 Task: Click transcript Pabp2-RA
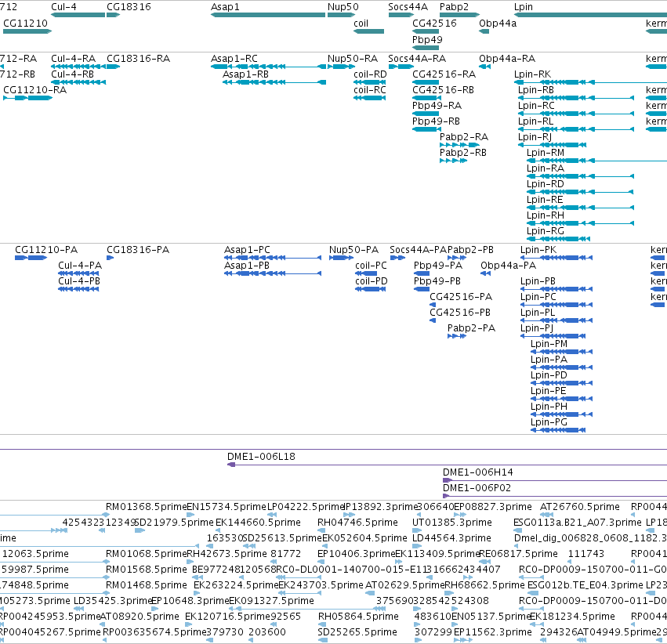tap(459, 145)
